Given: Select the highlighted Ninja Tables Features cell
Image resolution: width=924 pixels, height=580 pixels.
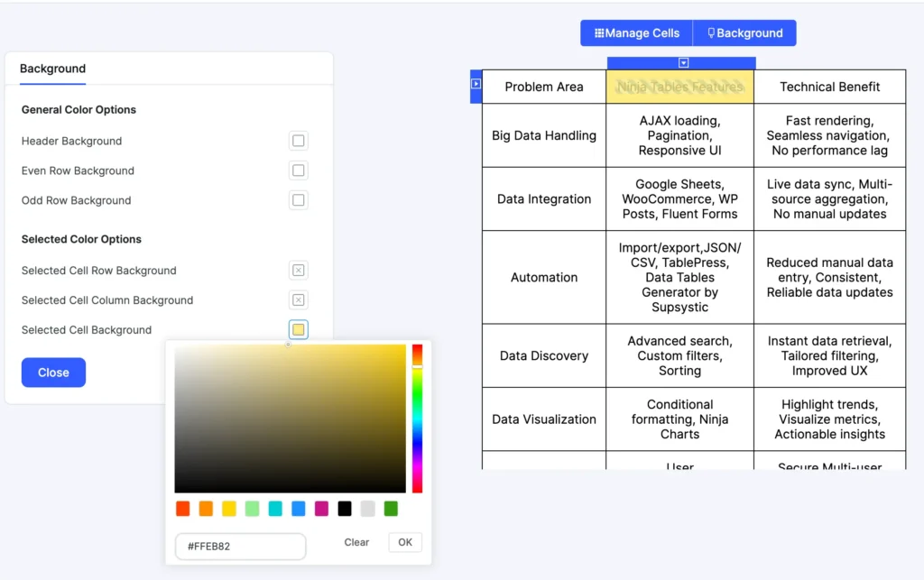Looking at the screenshot, I should coord(679,87).
